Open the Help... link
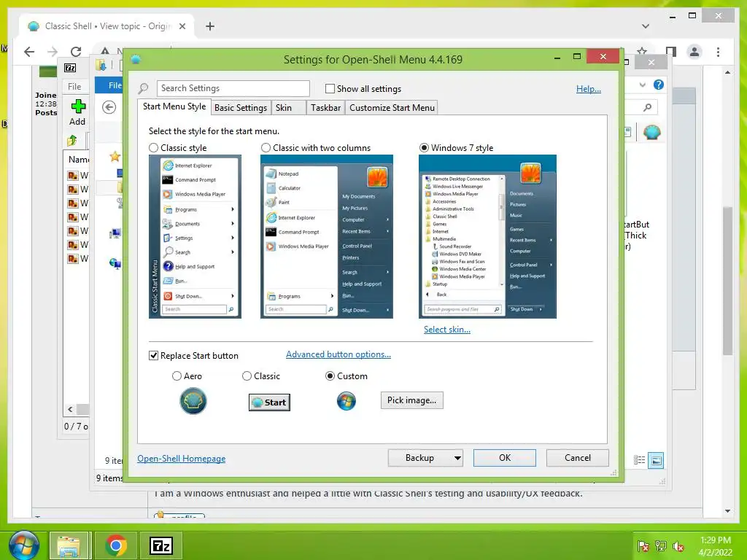 click(x=589, y=88)
